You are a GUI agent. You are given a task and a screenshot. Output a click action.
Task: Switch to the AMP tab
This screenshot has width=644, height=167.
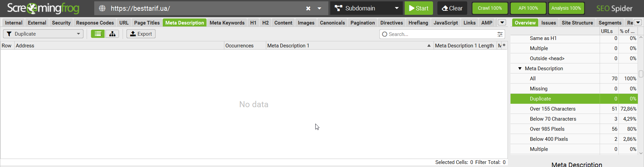487,23
